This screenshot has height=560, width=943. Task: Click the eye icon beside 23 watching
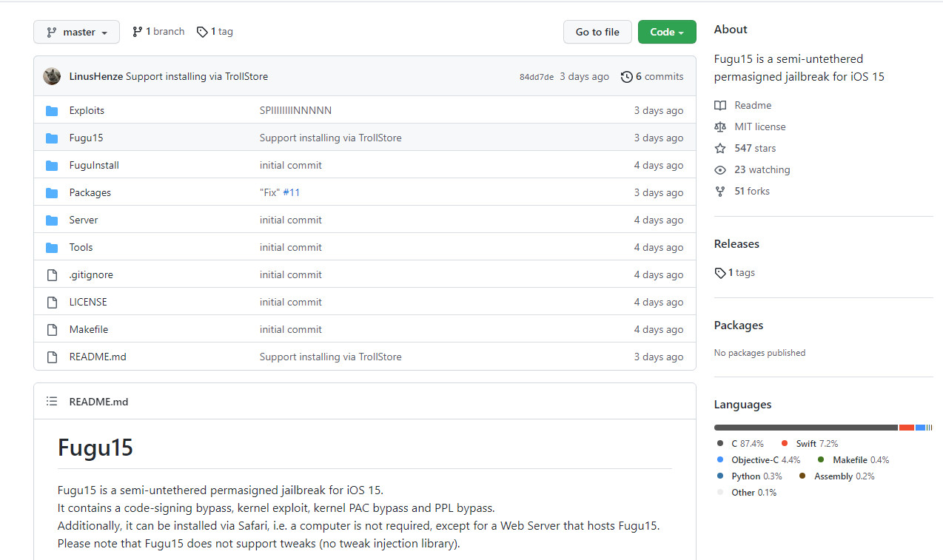720,170
